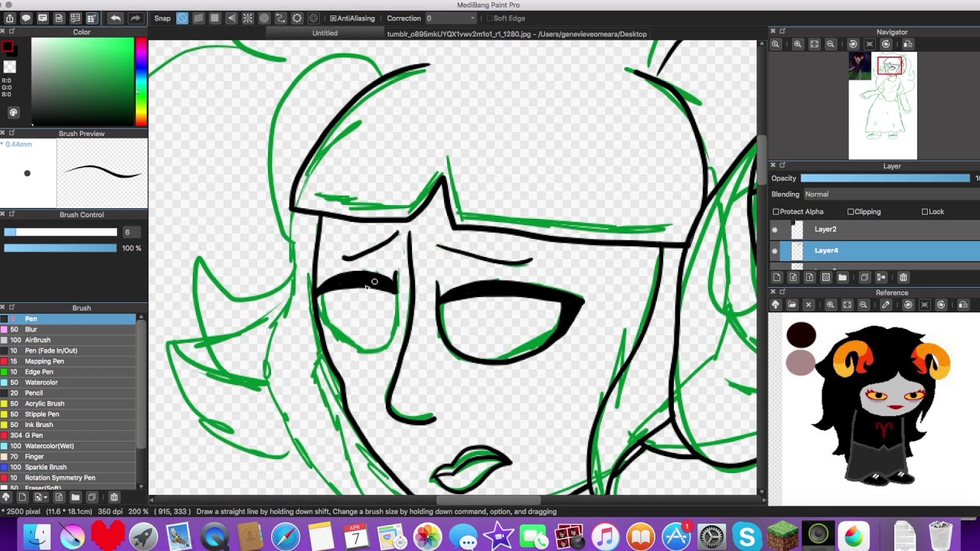The image size is (980, 551).
Task: Adjust the layer Opacity slider
Action: pos(885,178)
